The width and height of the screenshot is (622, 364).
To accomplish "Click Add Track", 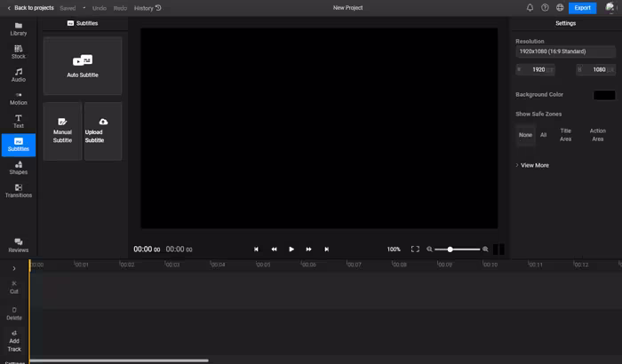I will point(14,341).
